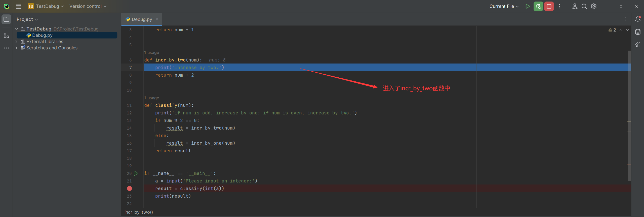644x217 pixels.
Task: Click the run gutter arrow at line 20
Action: click(136, 173)
